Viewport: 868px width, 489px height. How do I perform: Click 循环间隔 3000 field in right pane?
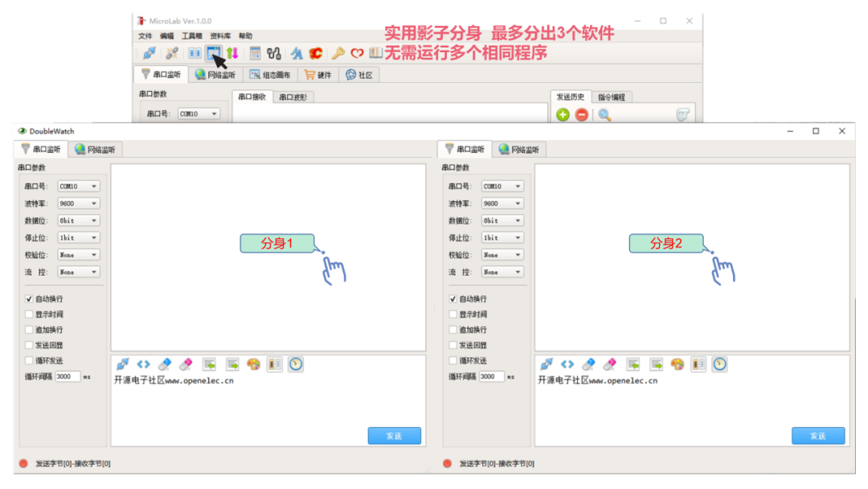(492, 376)
